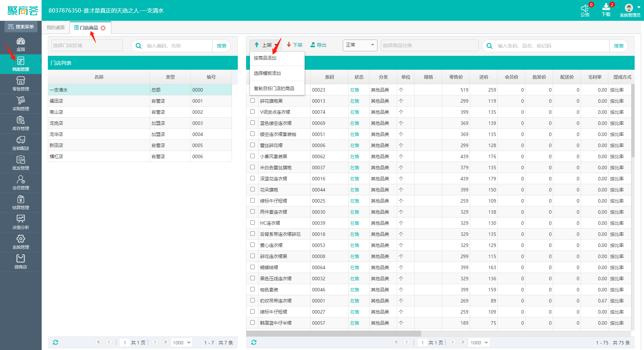Tick checkbox for 小香风套装黑

pos(253,156)
